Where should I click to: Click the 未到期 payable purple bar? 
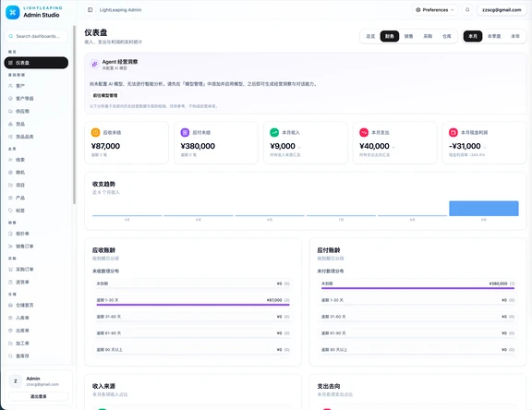click(417, 288)
